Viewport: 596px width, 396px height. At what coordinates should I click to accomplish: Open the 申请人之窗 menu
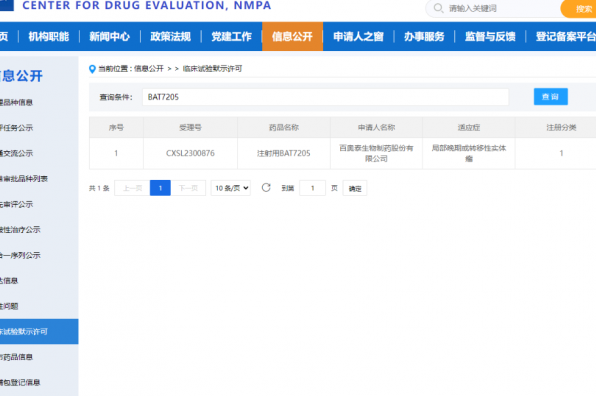[x=358, y=36]
